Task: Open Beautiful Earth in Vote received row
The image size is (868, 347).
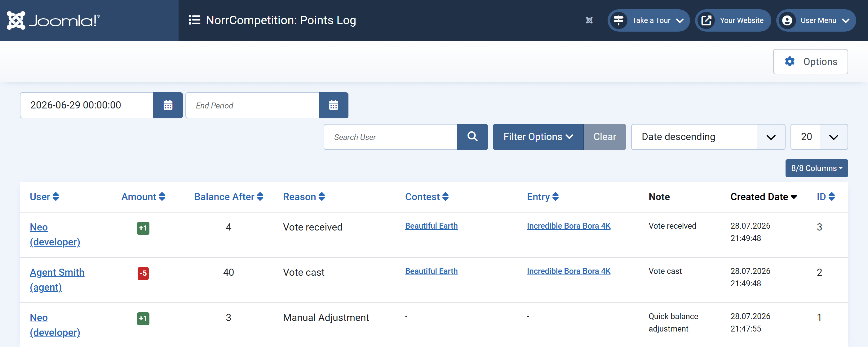Action: 431,226
